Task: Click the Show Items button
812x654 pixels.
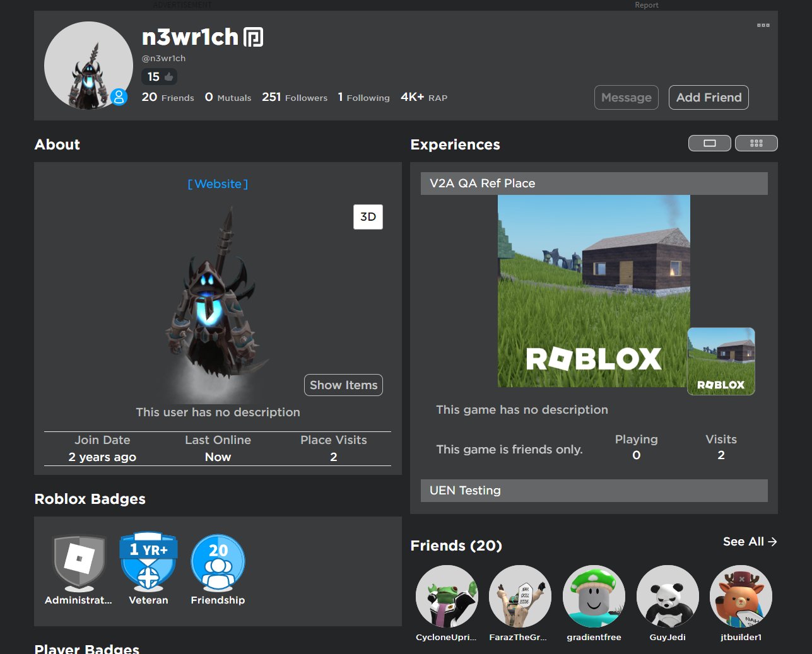Action: (x=343, y=385)
